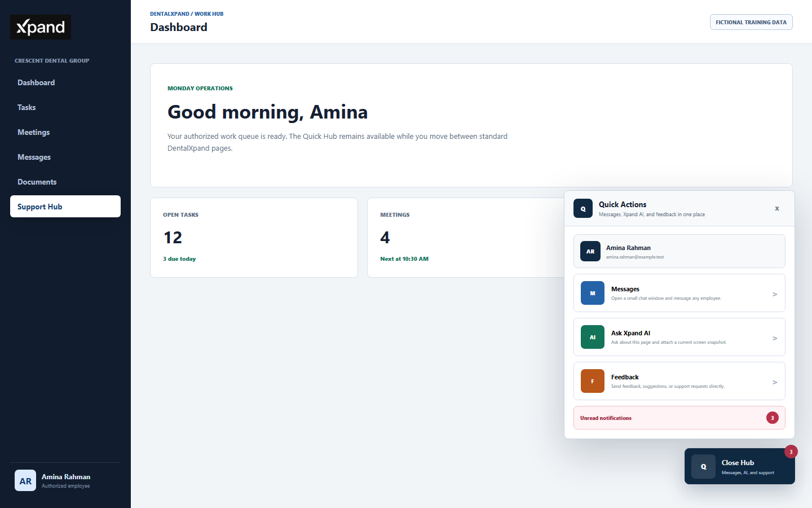Click the orange F Feedback icon
This screenshot has height=508, width=812.
click(593, 381)
